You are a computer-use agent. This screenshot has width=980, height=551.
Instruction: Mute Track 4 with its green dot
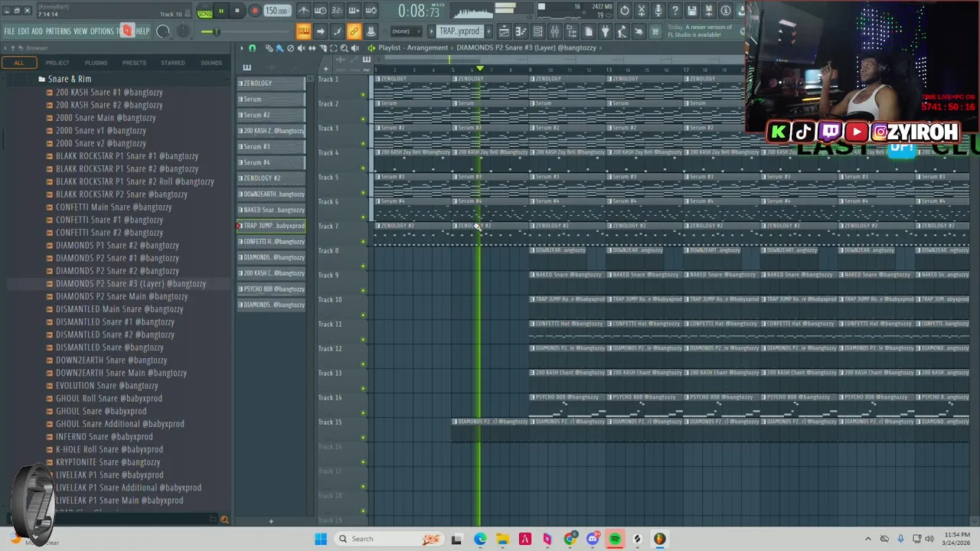[x=363, y=168]
